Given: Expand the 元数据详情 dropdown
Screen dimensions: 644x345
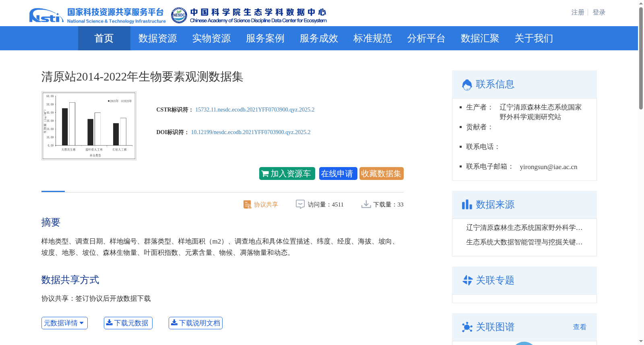Looking at the screenshot, I should 64,323.
